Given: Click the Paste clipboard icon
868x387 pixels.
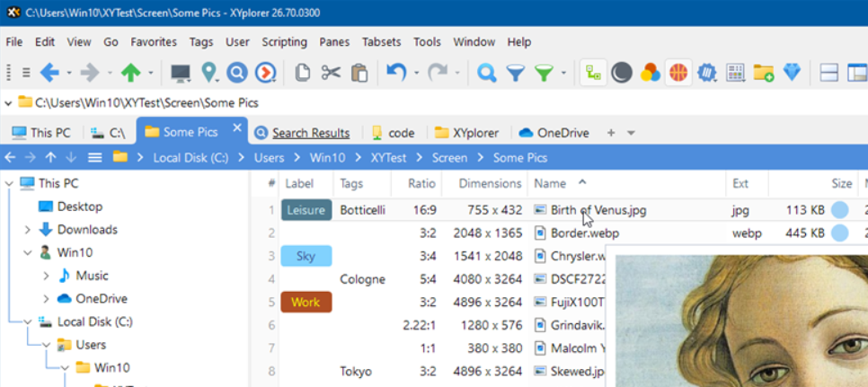Looking at the screenshot, I should click(359, 73).
